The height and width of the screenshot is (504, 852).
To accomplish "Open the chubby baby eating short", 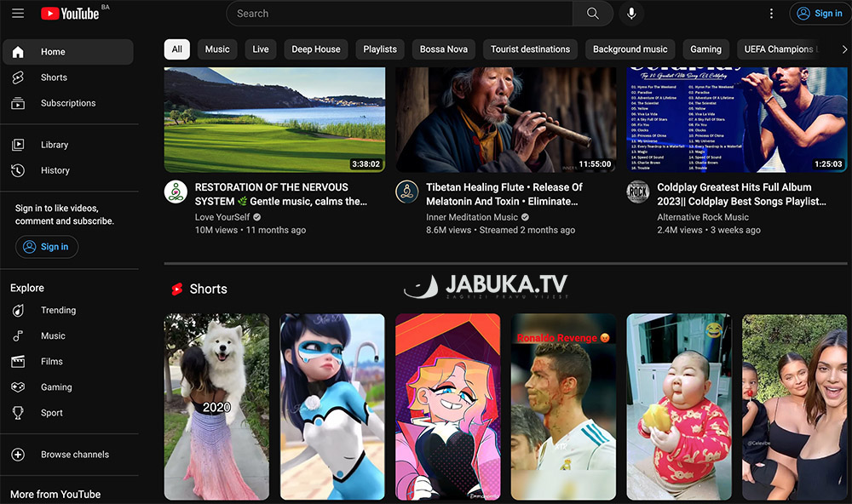I will [x=679, y=407].
